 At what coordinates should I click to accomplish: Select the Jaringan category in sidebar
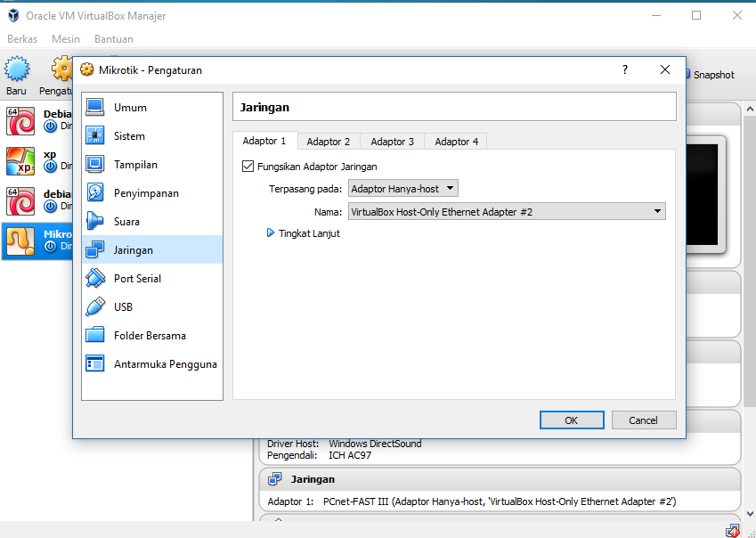point(152,249)
